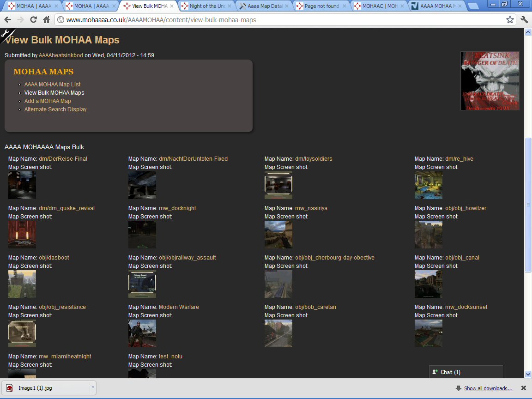
Task: Switch to the 'Page not found' tab
Action: coord(320,6)
